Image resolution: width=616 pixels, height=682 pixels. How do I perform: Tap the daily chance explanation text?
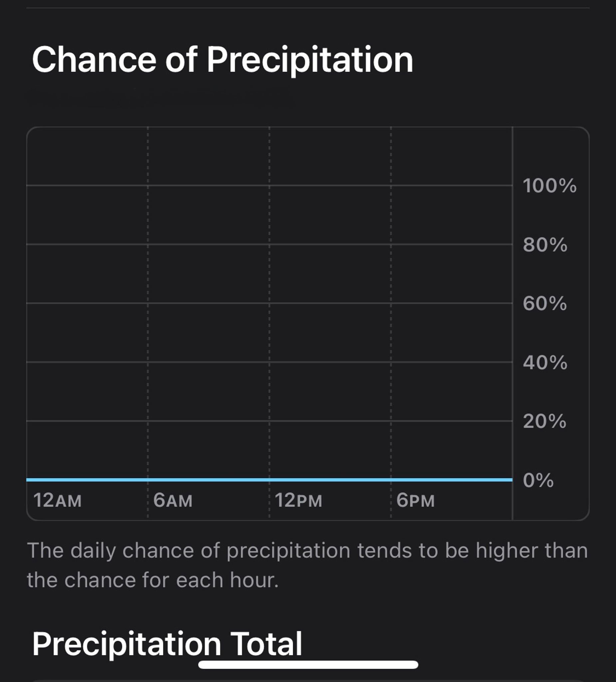pyautogui.click(x=307, y=565)
